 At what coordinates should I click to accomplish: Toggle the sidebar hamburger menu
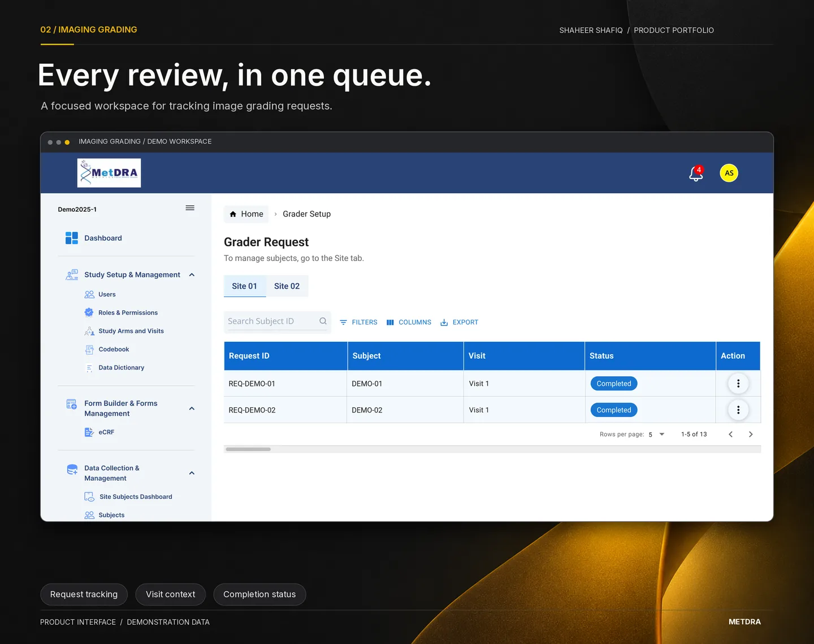[190, 208]
